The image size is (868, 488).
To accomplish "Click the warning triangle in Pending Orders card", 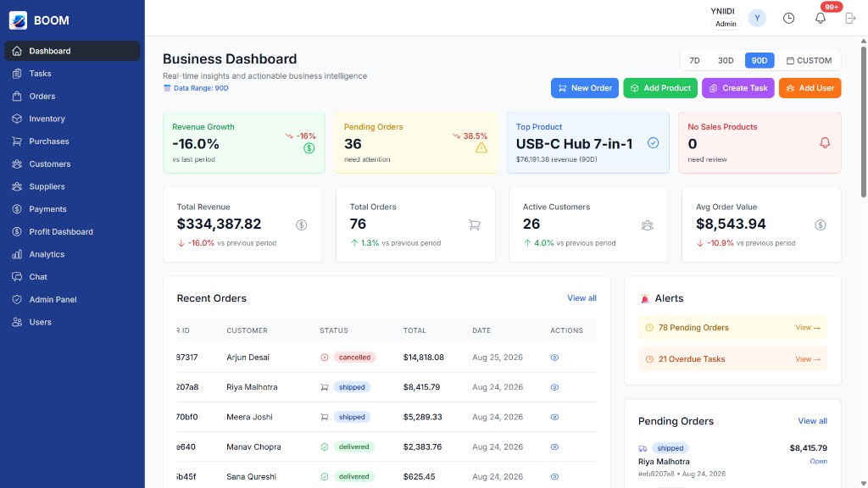I will point(481,147).
